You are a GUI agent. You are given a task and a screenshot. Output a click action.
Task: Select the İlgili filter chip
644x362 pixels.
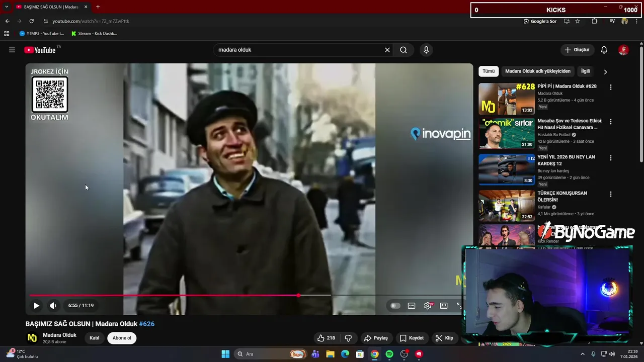[586, 71]
